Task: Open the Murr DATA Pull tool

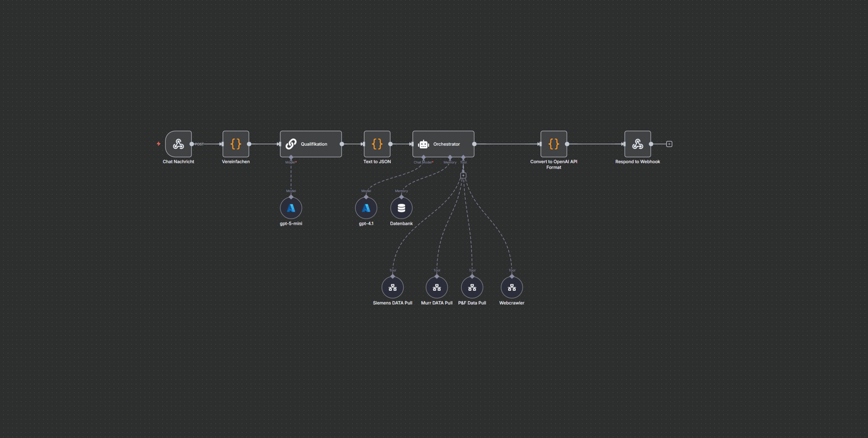Action: (x=437, y=288)
